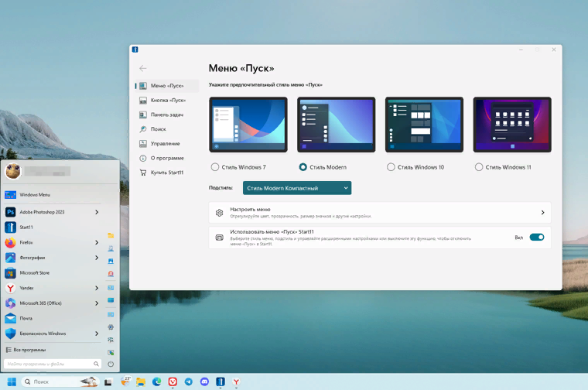Choose the Modern style preview thumbnail
This screenshot has width=588, height=390.
pos(336,125)
